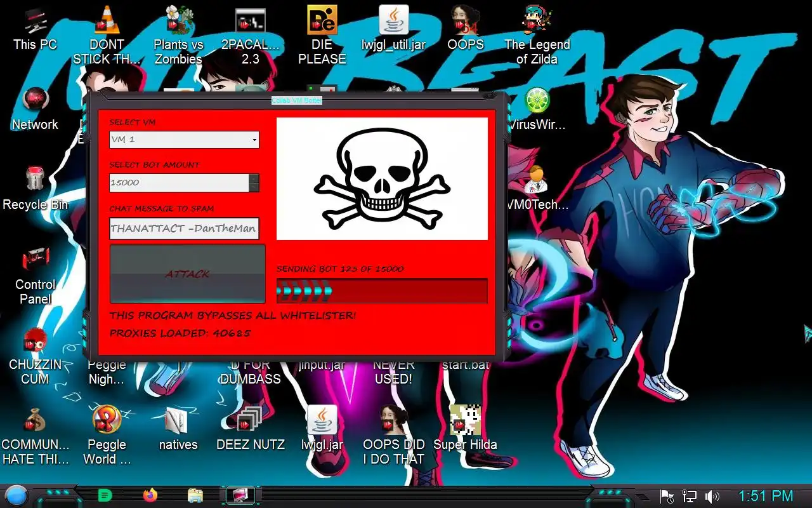Select the natives folder icon
812x508 pixels.
pyautogui.click(x=178, y=428)
